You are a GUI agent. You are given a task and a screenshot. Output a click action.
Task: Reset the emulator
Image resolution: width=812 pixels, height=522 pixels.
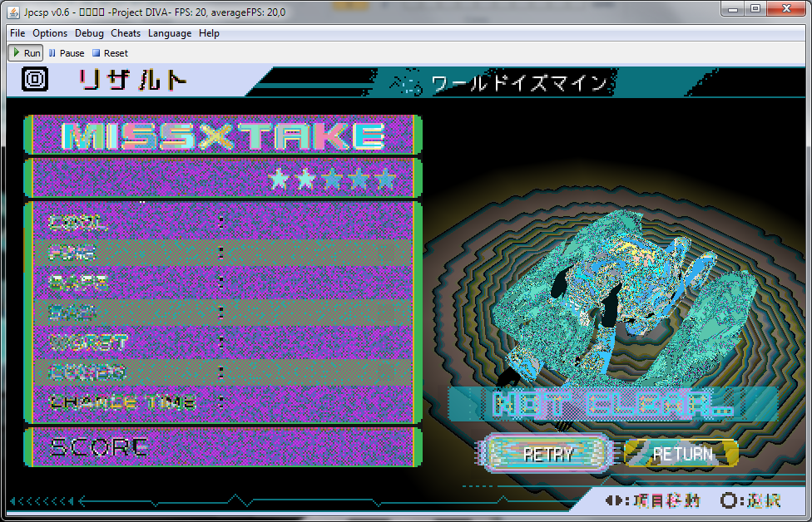pyautogui.click(x=110, y=52)
